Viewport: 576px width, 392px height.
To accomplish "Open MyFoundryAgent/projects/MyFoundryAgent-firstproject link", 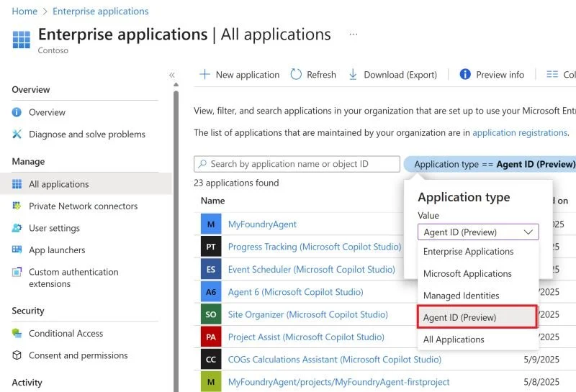I will click(338, 382).
